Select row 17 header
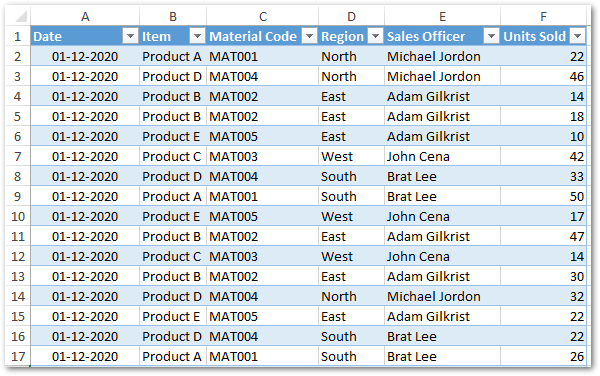Viewport: 600px width, 376px height. [x=18, y=356]
